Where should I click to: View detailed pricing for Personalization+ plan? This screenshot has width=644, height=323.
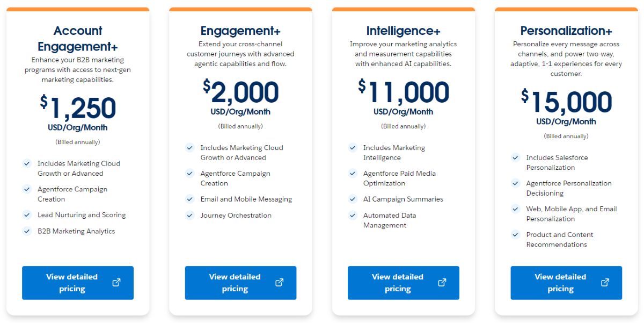coord(560,283)
